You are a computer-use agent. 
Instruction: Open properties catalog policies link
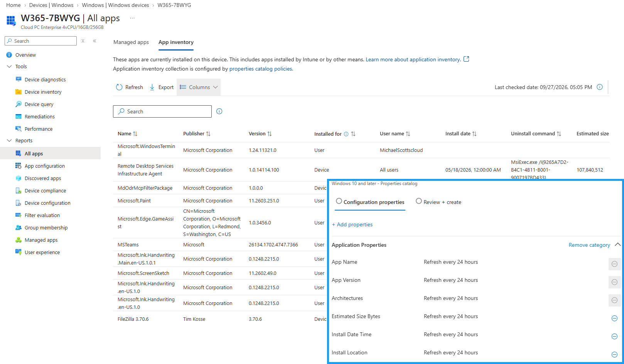pyautogui.click(x=261, y=69)
